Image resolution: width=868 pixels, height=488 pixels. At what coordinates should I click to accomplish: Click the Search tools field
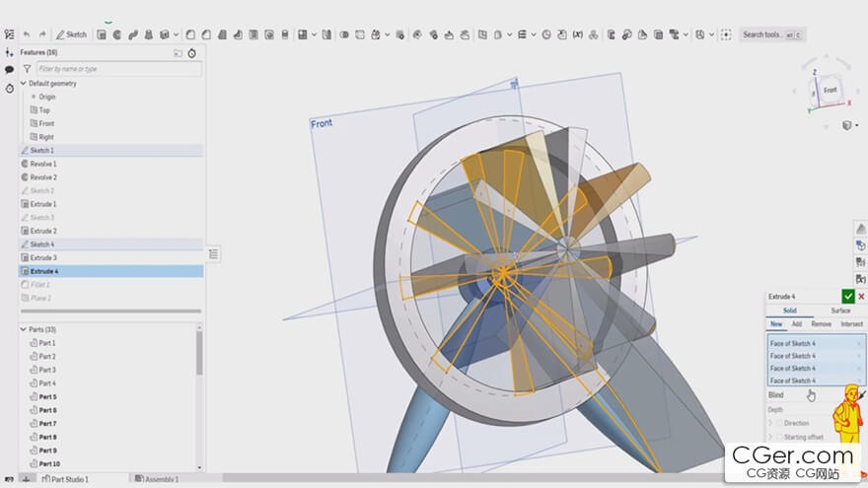tap(762, 35)
